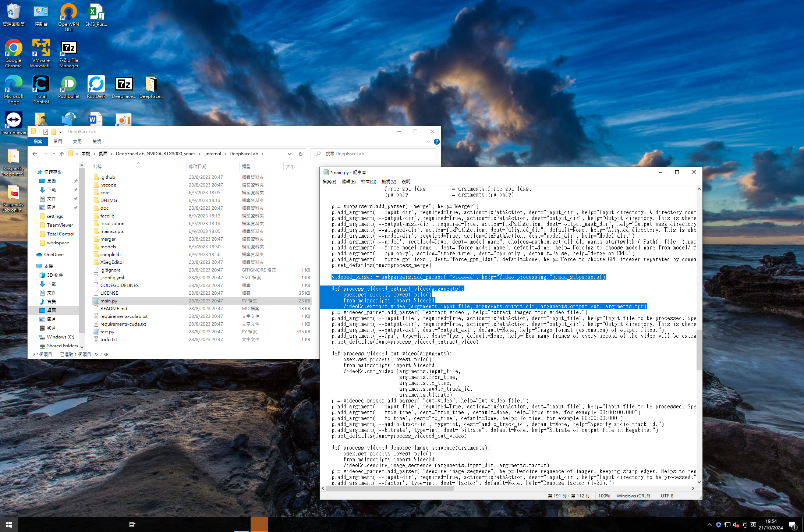Open Kaspersky Endpoint Security desktop icon
The width and height of the screenshot is (804, 532).
pos(14,162)
